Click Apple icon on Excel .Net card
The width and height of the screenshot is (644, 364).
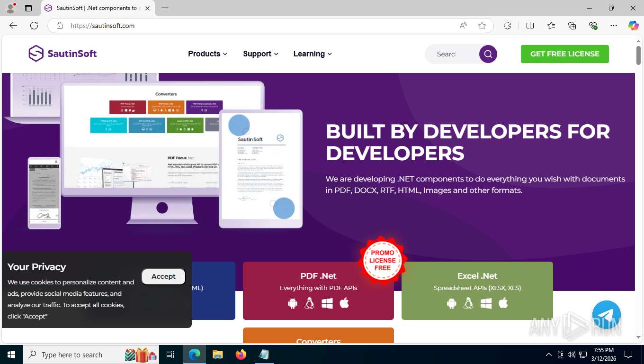(503, 303)
